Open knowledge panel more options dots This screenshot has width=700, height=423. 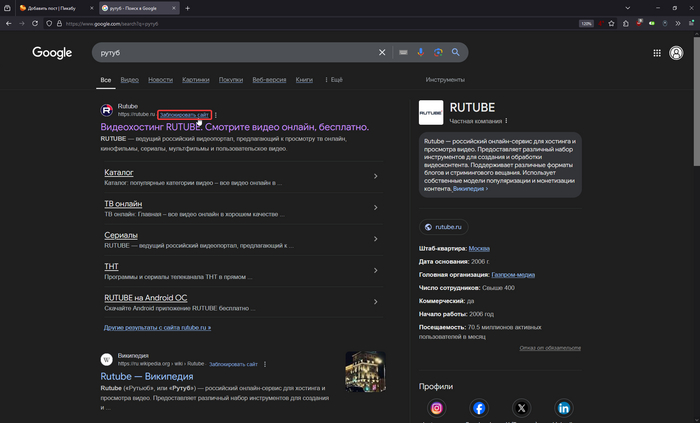pyautogui.click(x=506, y=121)
